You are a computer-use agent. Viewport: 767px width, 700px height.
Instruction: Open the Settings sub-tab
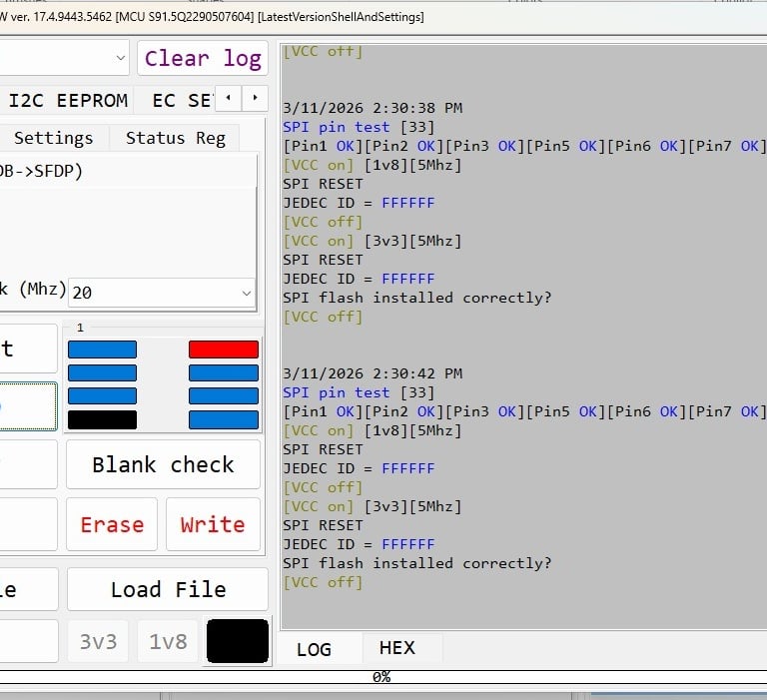tap(53, 139)
